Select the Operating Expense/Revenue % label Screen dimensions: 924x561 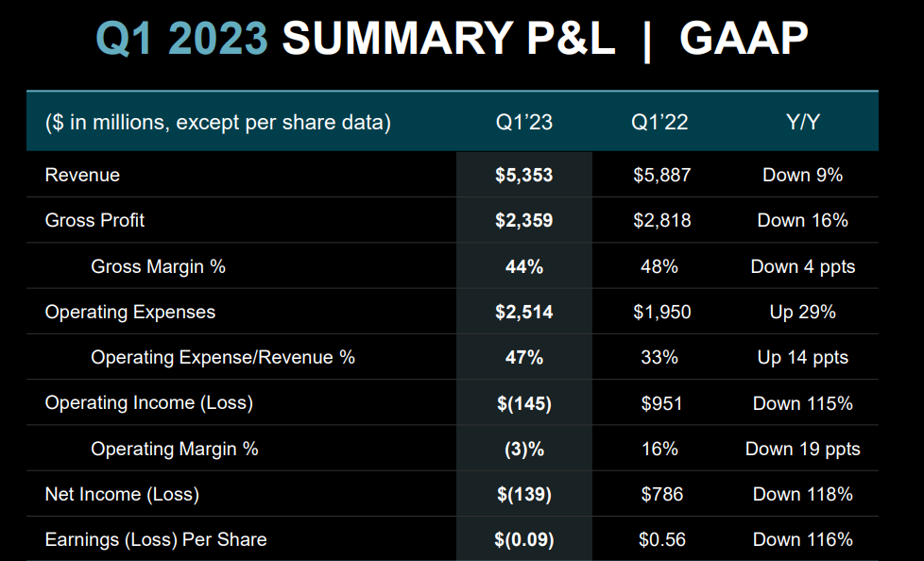click(223, 357)
